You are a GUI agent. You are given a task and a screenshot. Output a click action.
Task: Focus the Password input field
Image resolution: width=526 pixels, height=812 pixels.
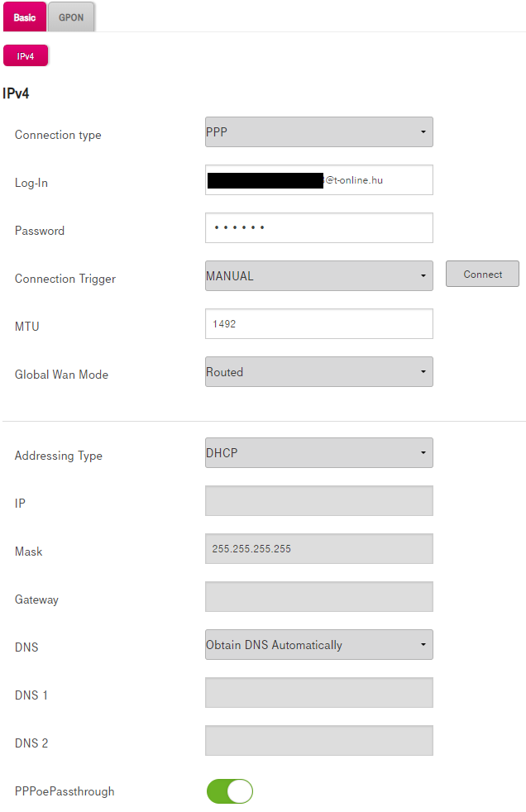[318, 228]
